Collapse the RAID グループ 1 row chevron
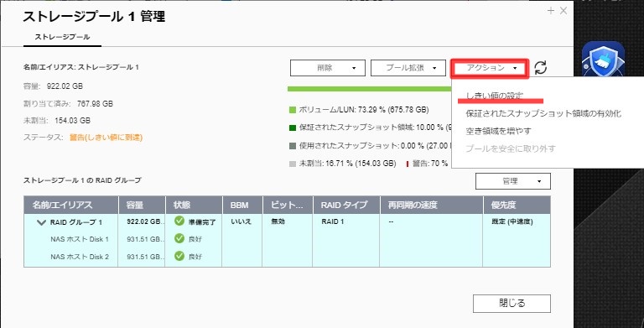 point(41,222)
